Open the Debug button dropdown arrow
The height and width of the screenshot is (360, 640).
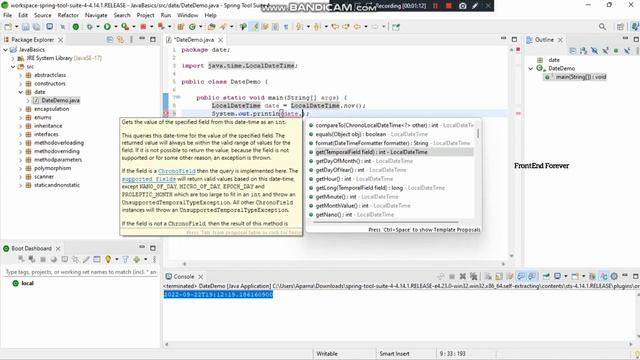(x=98, y=27)
